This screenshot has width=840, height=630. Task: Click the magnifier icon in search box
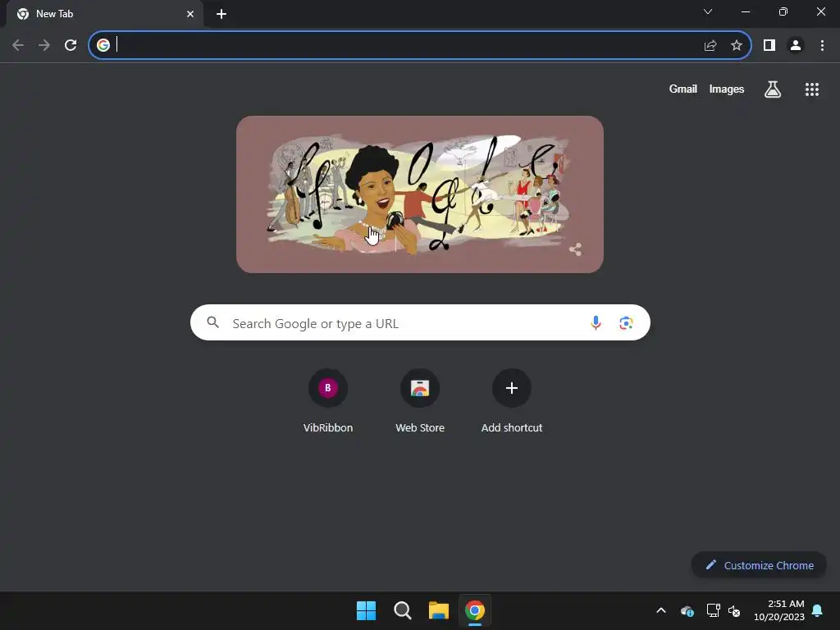click(213, 322)
